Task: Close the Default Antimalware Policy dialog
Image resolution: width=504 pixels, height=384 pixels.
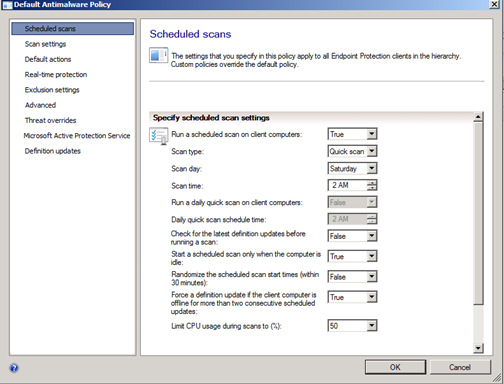Action: tap(494, 4)
